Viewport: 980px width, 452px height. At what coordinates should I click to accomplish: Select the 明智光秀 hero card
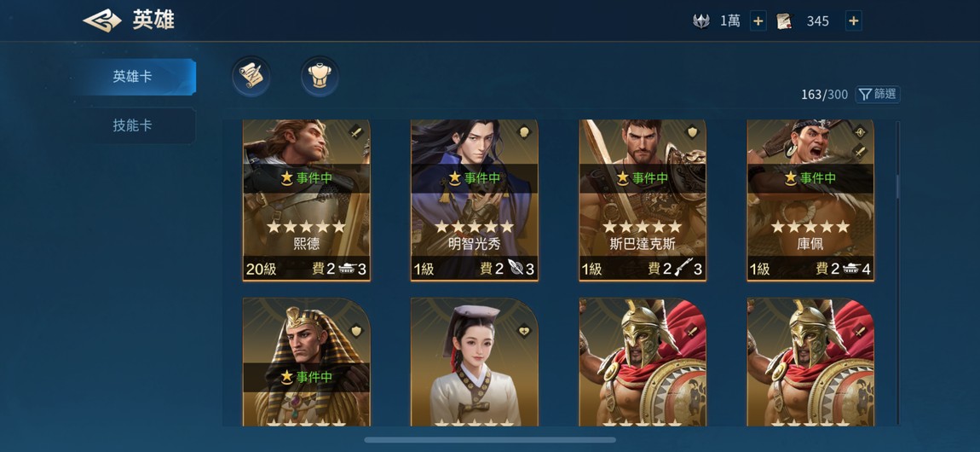coord(475,200)
